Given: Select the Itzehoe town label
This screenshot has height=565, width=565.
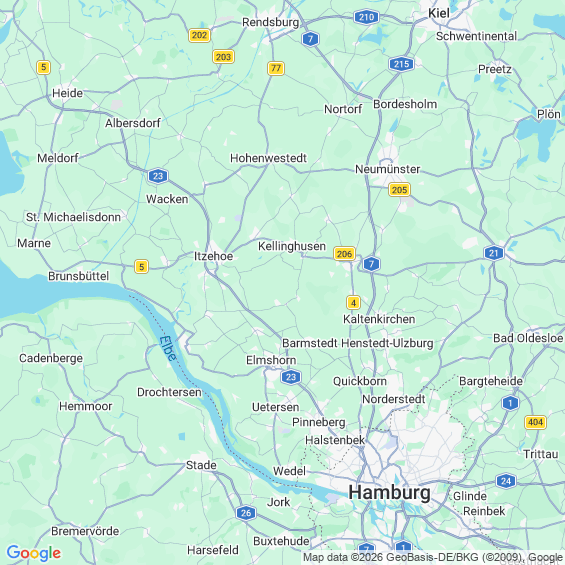Looking at the screenshot, I should 213,256.
